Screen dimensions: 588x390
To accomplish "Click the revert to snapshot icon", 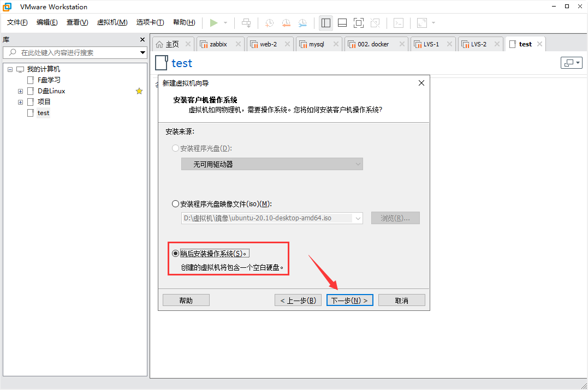I will [x=286, y=23].
